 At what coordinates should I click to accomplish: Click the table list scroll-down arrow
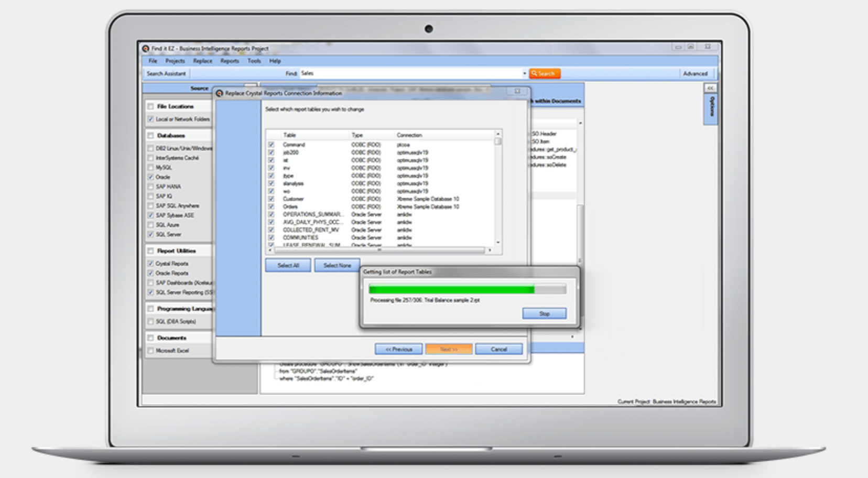point(497,242)
